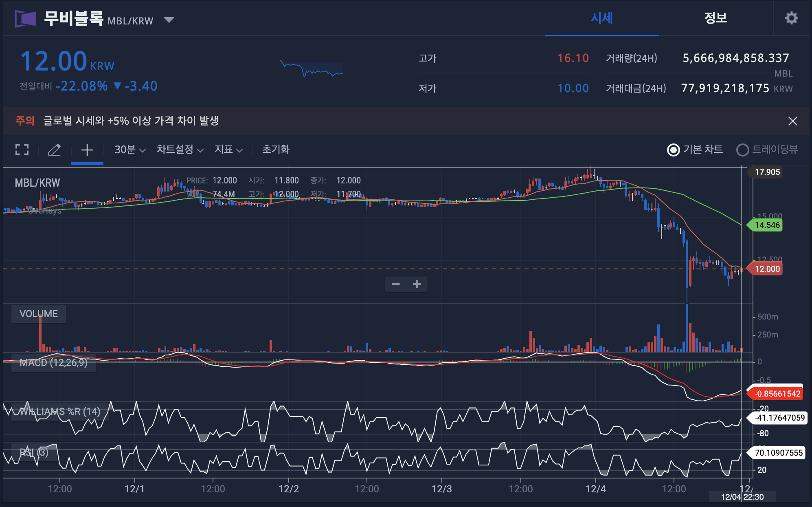Activate the crosshair plus cursor tool
The width and height of the screenshot is (812, 507).
[87, 150]
